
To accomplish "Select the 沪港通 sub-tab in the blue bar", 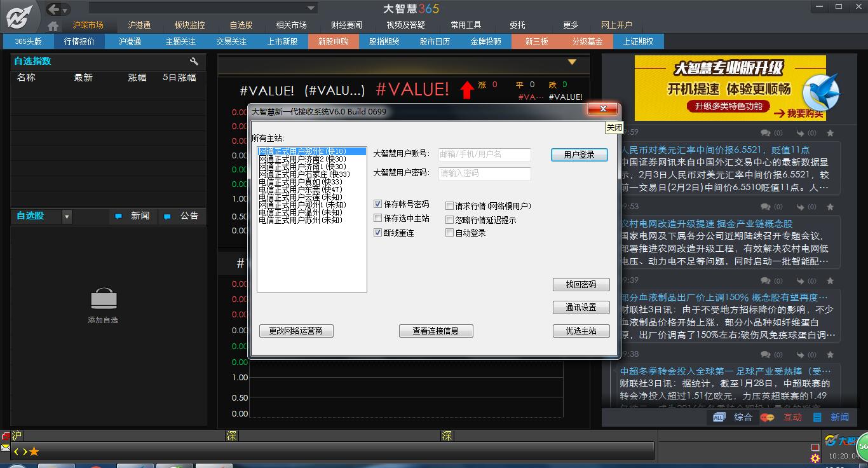I will click(130, 41).
